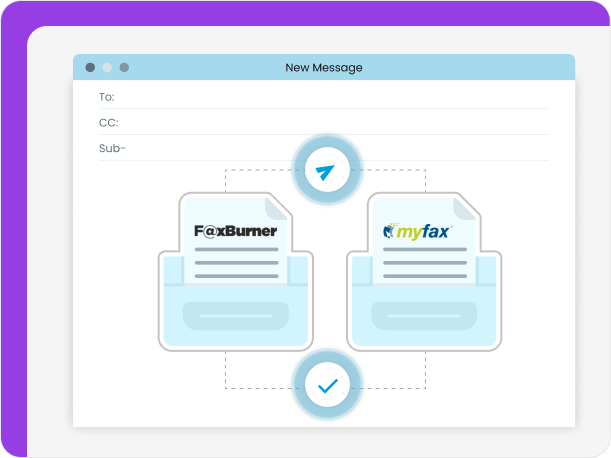Click the myfax logo
The width and height of the screenshot is (611, 458).
(x=417, y=232)
